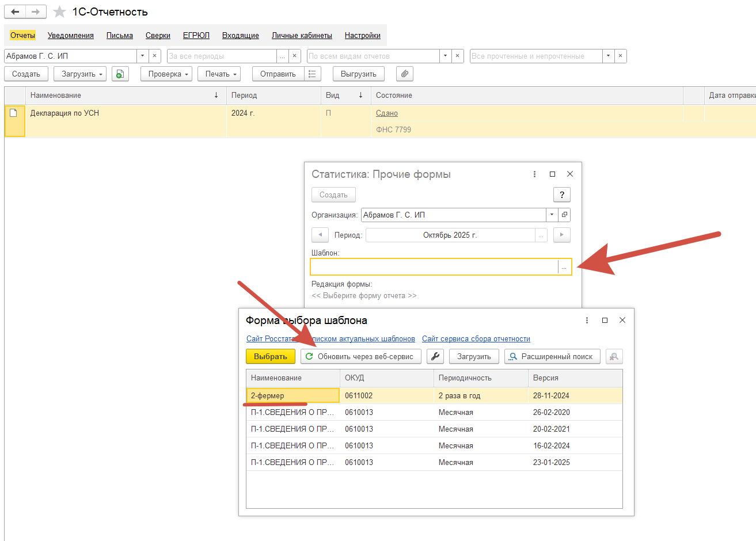Open the Настройки tab
The image size is (756, 541).
coord(362,35)
